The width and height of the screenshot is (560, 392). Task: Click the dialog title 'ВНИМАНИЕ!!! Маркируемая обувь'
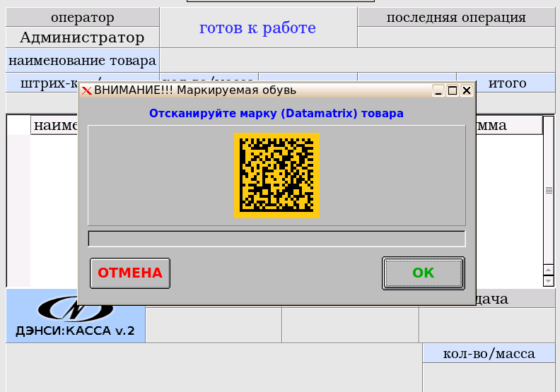point(195,90)
